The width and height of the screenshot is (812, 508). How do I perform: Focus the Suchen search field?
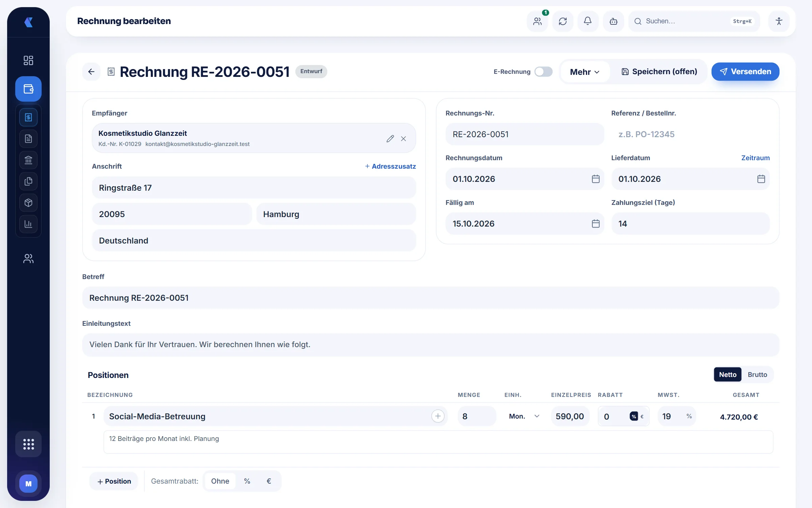tap(694, 21)
